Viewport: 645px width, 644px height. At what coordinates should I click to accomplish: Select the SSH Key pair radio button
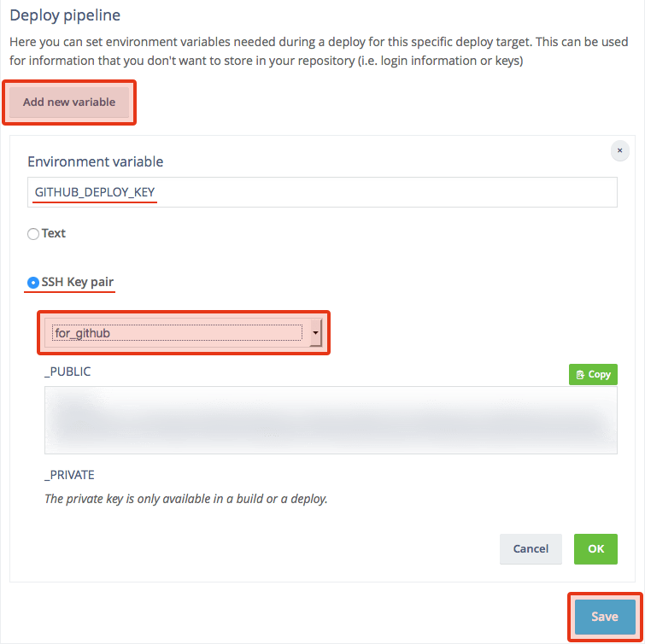33,282
